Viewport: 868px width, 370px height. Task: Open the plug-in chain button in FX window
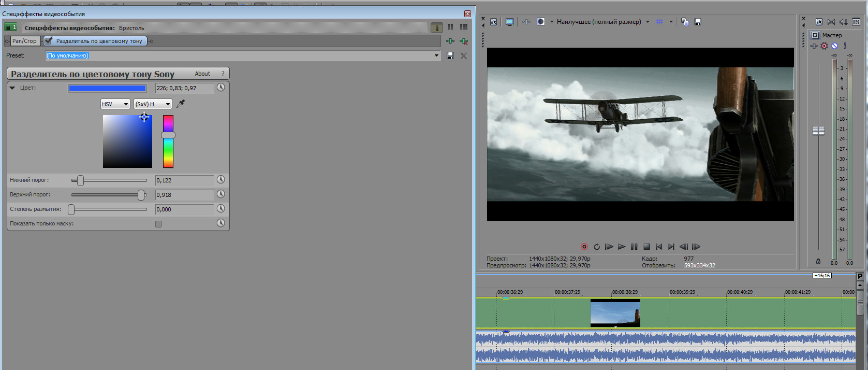(x=450, y=41)
